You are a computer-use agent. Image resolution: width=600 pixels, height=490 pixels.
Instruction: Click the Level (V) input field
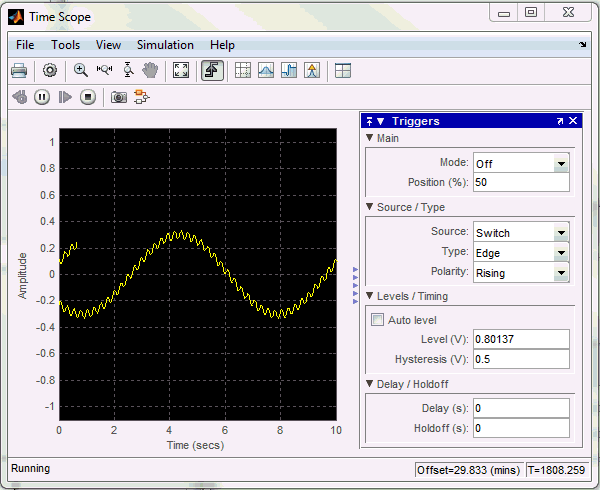click(520, 339)
